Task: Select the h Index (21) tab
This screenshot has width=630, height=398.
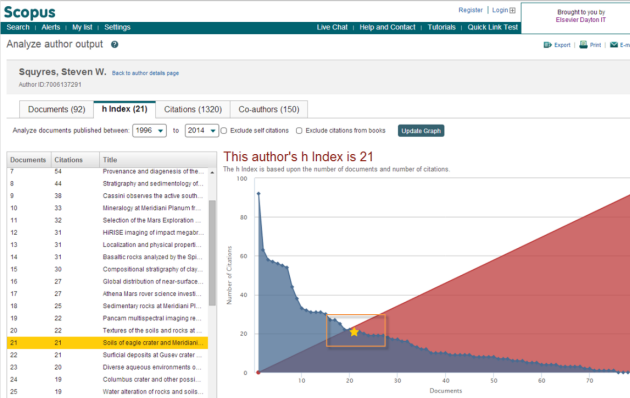Action: [125, 109]
